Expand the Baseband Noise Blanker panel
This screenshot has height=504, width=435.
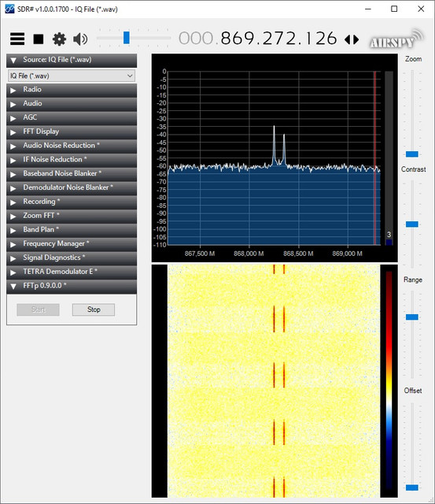coord(72,174)
